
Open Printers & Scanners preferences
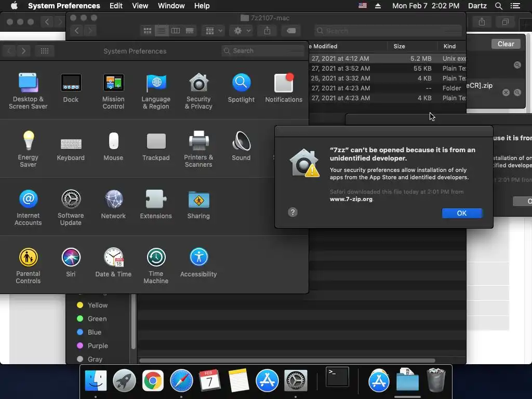[198, 149]
